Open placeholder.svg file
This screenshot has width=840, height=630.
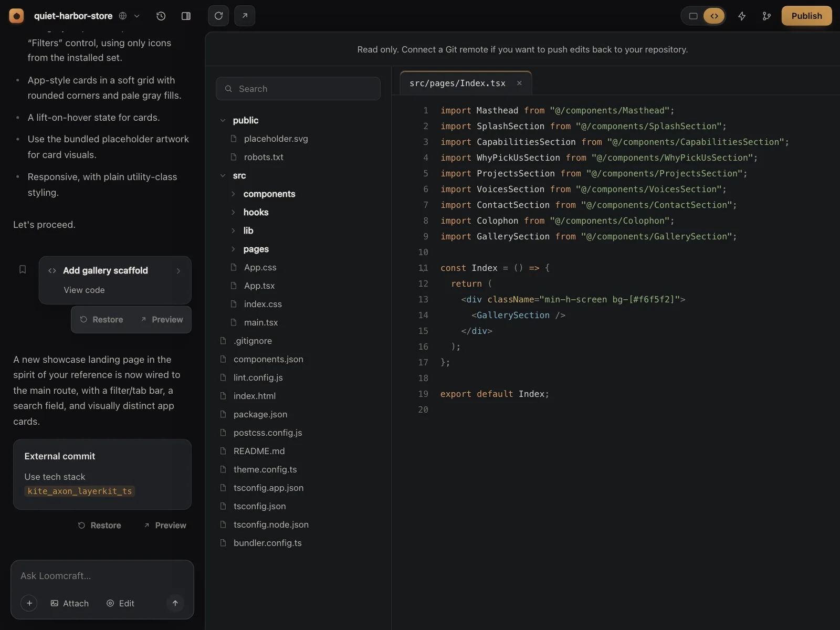click(x=276, y=139)
